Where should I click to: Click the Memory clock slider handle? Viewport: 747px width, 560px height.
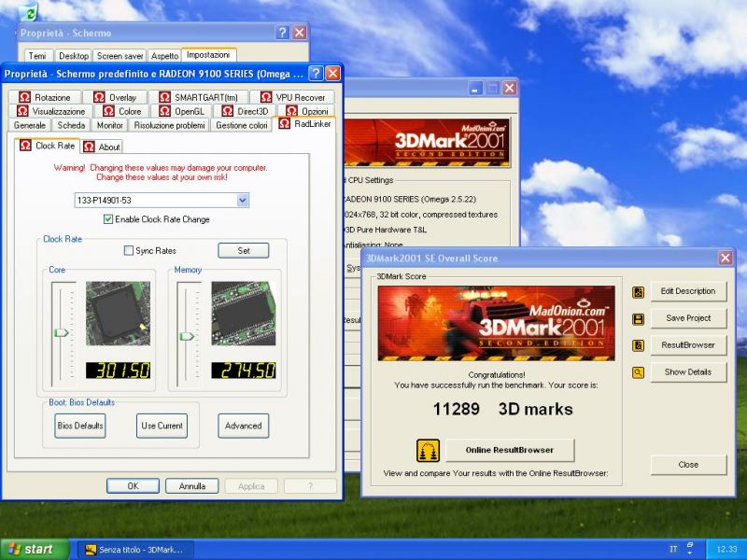[187, 336]
